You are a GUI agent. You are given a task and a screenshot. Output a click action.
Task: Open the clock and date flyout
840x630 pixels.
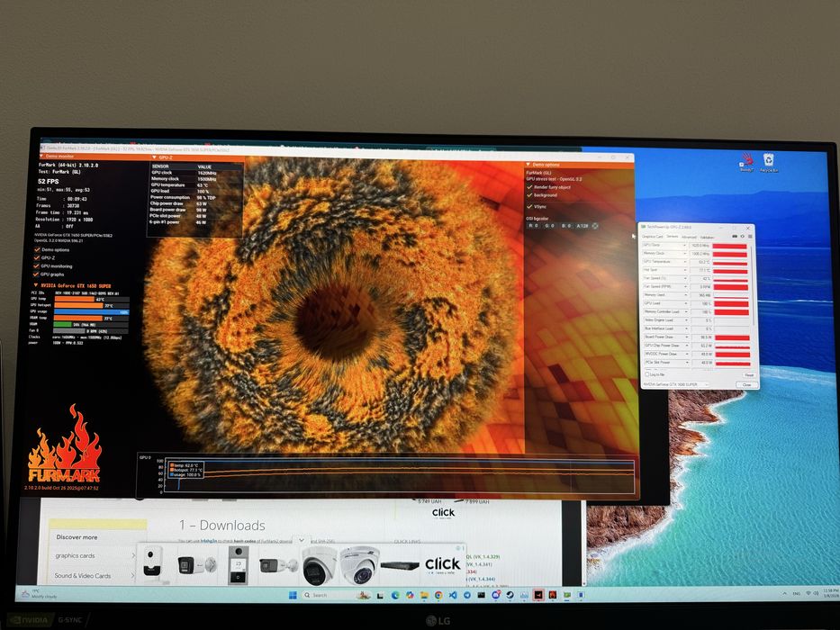click(x=830, y=594)
